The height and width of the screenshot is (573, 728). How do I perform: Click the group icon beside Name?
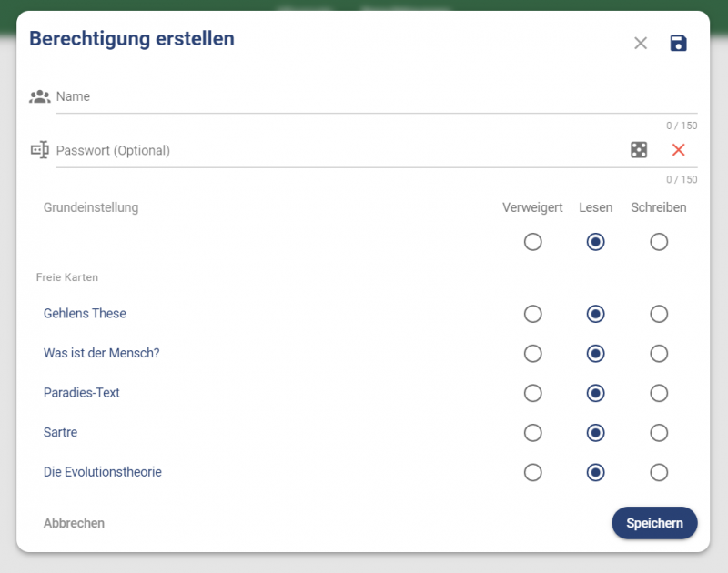point(39,96)
